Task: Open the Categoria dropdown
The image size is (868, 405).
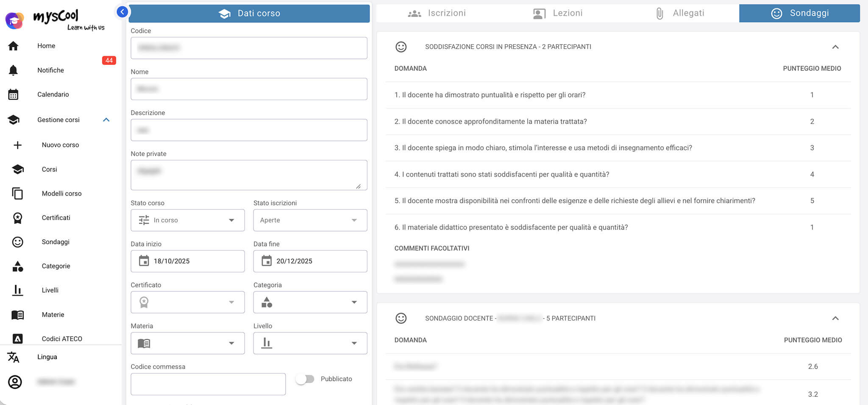Action: point(310,302)
